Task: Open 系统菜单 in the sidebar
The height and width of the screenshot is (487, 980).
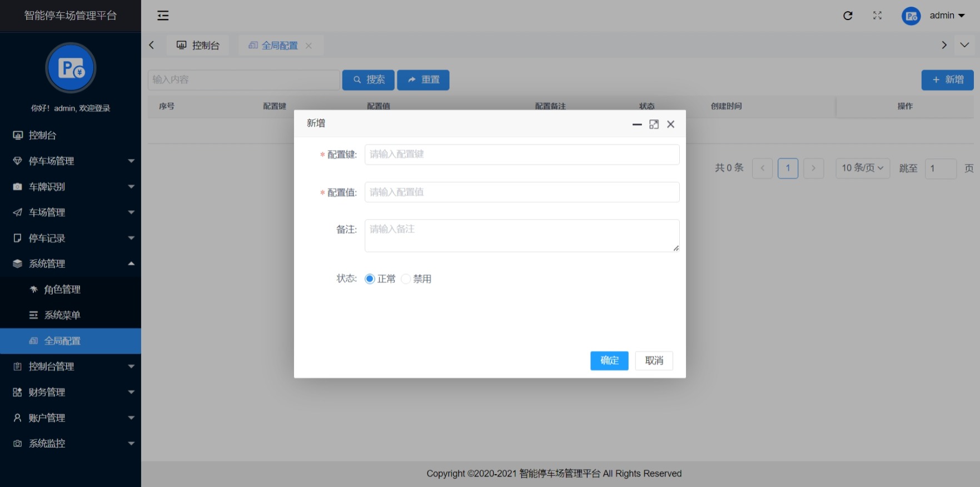Action: pyautogui.click(x=71, y=315)
